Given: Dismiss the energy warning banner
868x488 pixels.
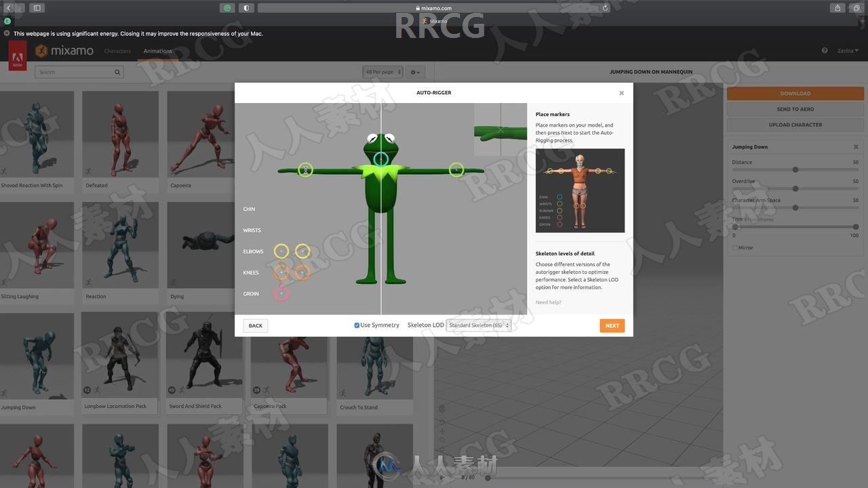Looking at the screenshot, I should tap(7, 33).
